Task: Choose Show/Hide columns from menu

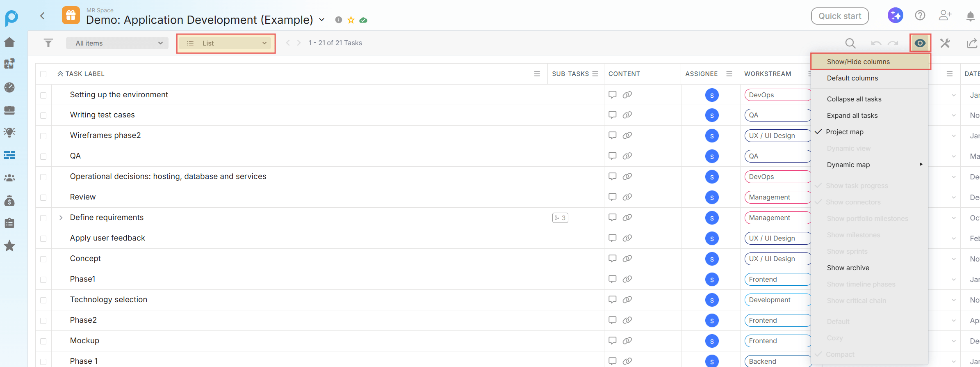Action: click(x=858, y=62)
